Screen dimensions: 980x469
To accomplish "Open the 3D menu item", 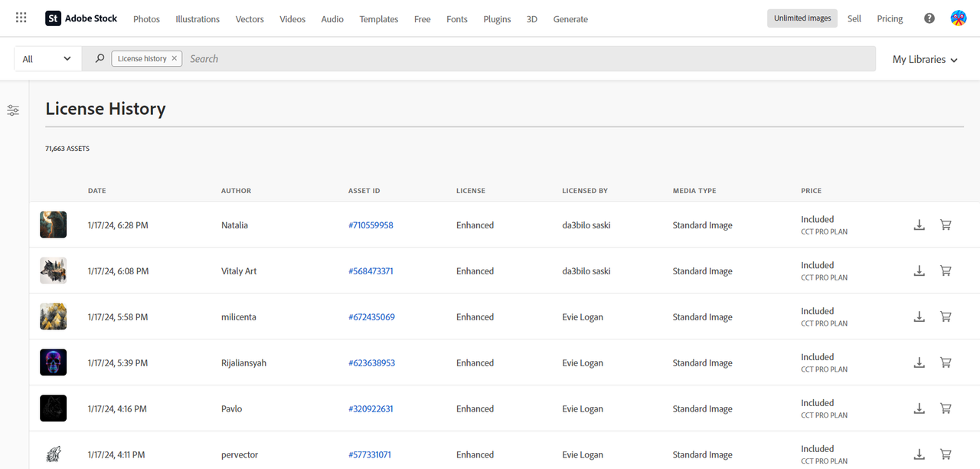I will click(x=532, y=19).
